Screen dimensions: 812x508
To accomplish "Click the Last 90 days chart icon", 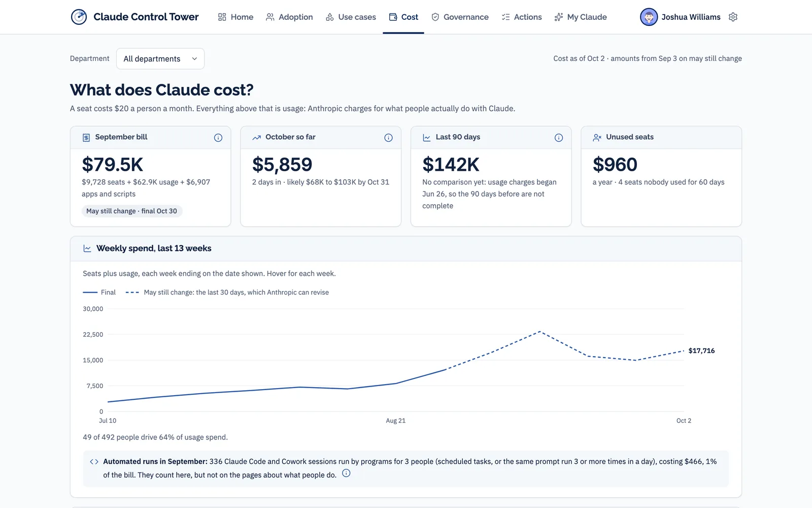I will point(427,137).
